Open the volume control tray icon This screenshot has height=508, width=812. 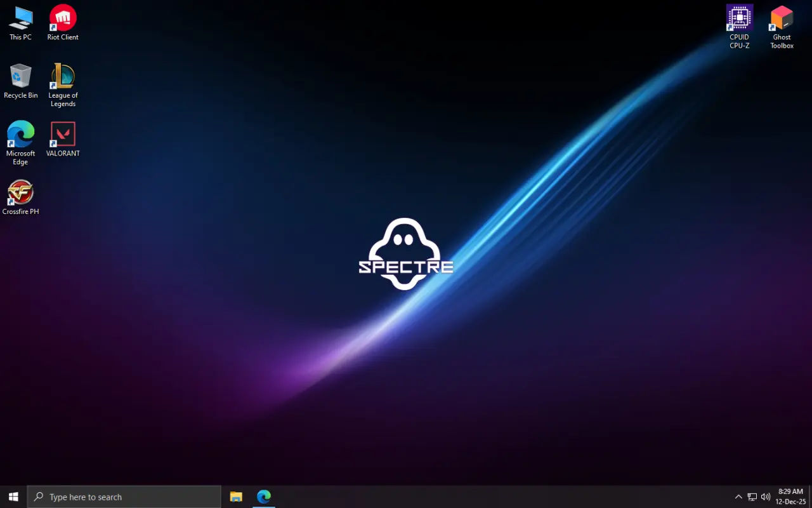(x=766, y=497)
